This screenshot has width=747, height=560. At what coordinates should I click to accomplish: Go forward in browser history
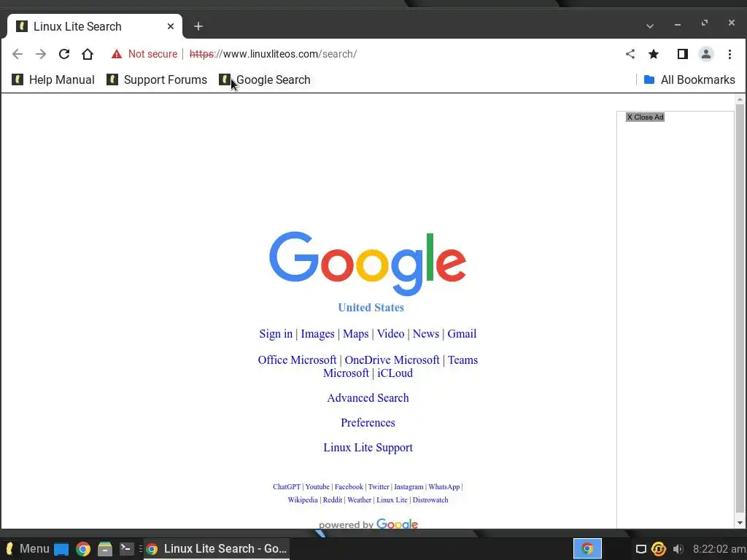pyautogui.click(x=41, y=54)
